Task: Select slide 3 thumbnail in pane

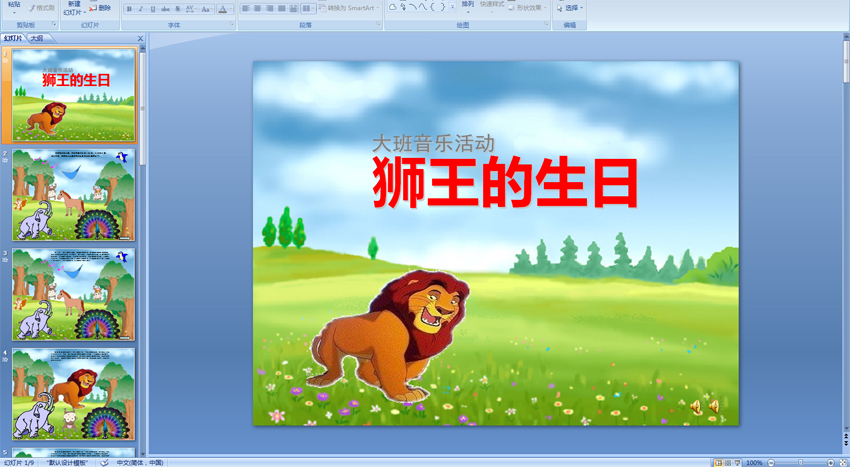Action: pos(74,295)
